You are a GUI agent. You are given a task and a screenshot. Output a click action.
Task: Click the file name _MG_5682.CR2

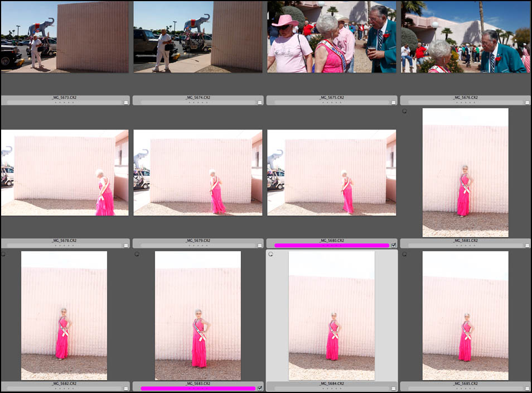pos(64,384)
